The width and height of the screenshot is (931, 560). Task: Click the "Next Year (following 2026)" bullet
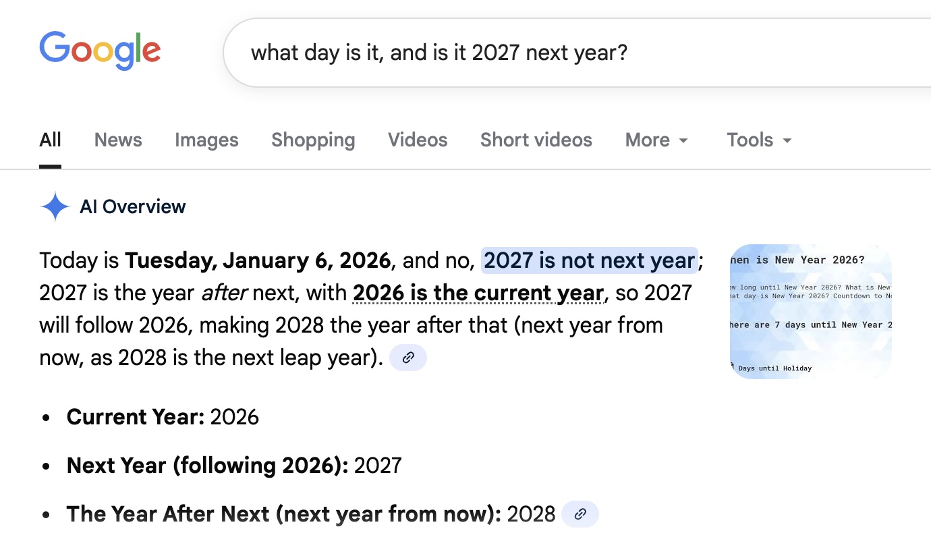click(233, 466)
